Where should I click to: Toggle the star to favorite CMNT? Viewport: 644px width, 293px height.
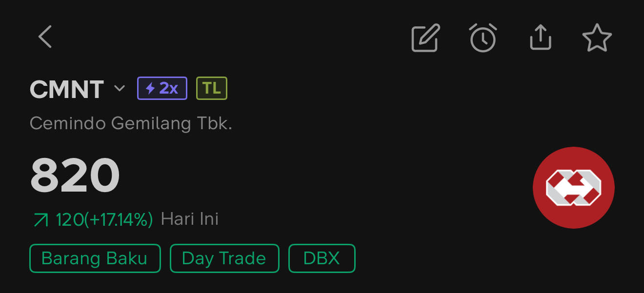pyautogui.click(x=597, y=38)
